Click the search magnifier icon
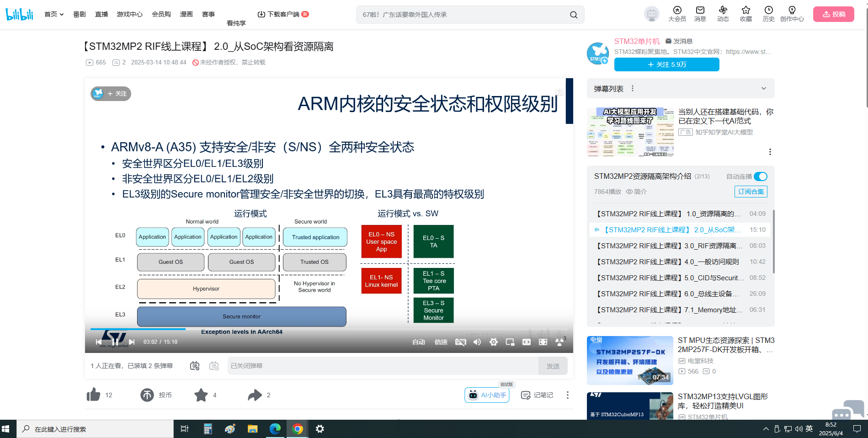 point(574,15)
